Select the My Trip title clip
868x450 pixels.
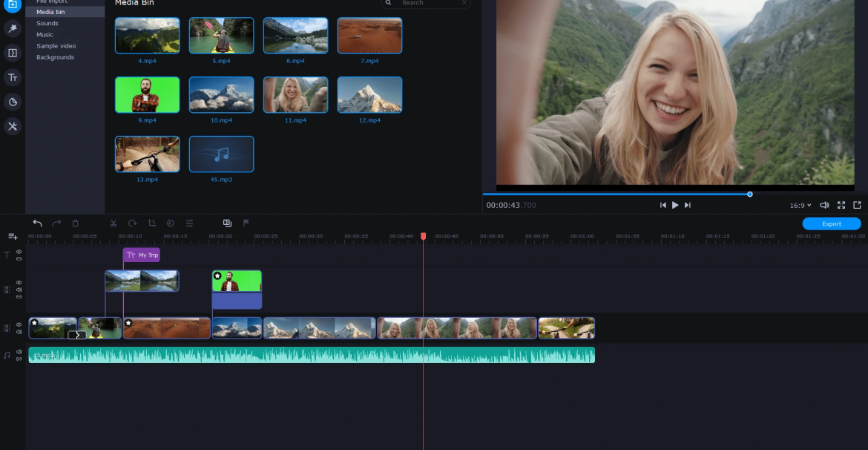click(141, 255)
